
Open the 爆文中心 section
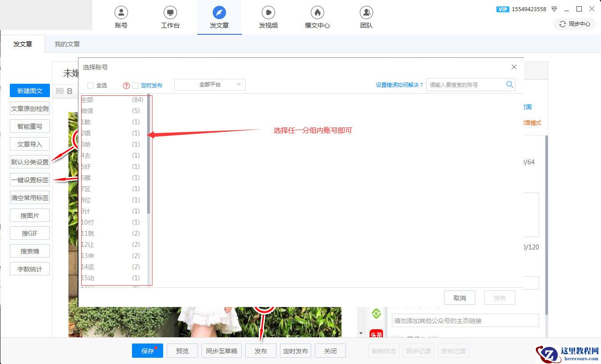[x=317, y=18]
